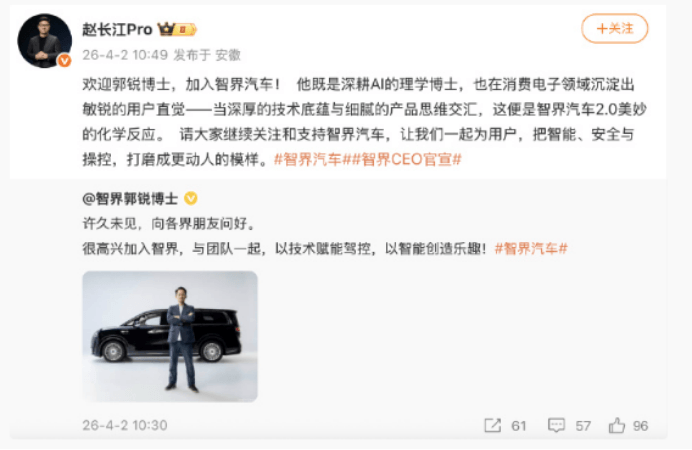Like the post with thumbs-up icon

(617, 425)
